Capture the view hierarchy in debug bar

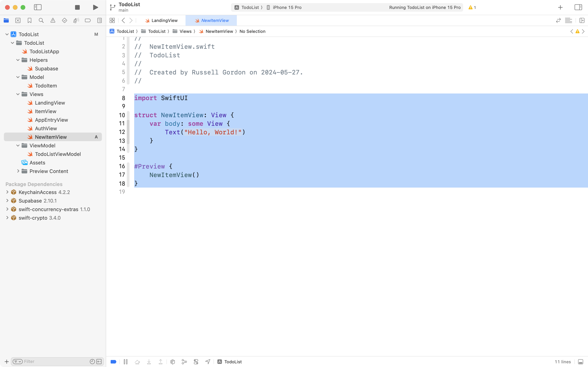pyautogui.click(x=172, y=361)
